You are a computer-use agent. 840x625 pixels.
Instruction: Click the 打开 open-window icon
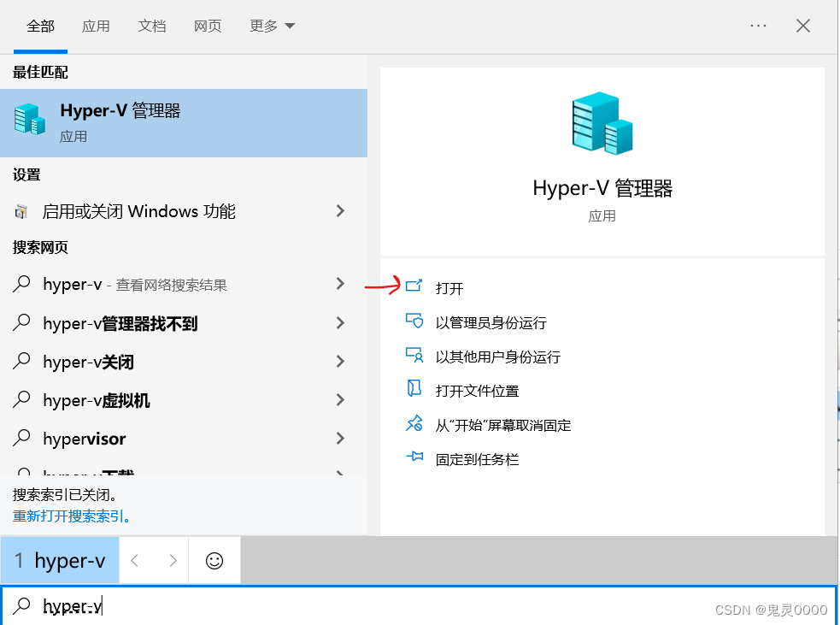414,286
